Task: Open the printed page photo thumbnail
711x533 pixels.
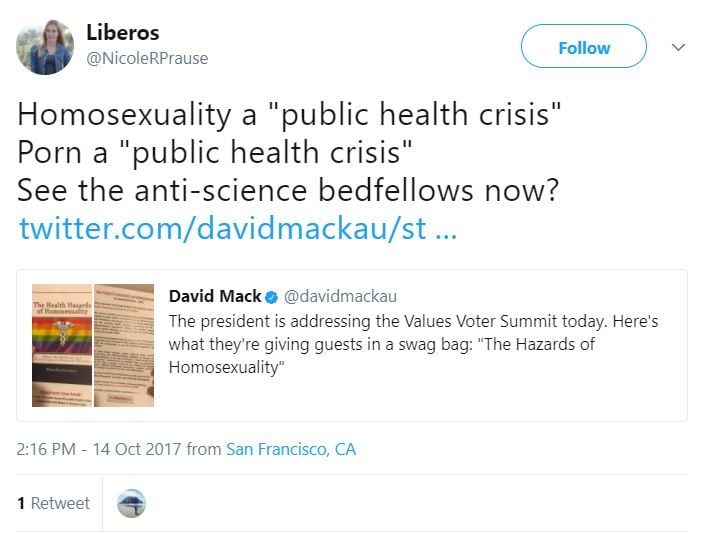Action: coord(125,345)
